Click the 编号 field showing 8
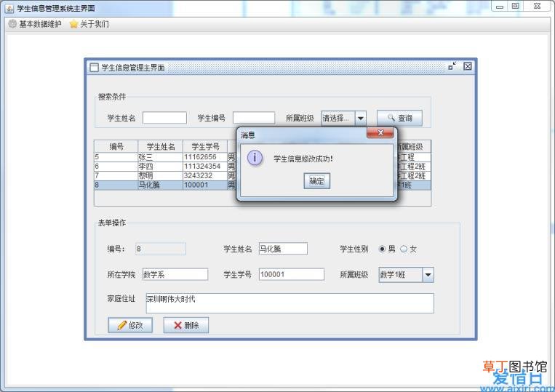 (160, 249)
